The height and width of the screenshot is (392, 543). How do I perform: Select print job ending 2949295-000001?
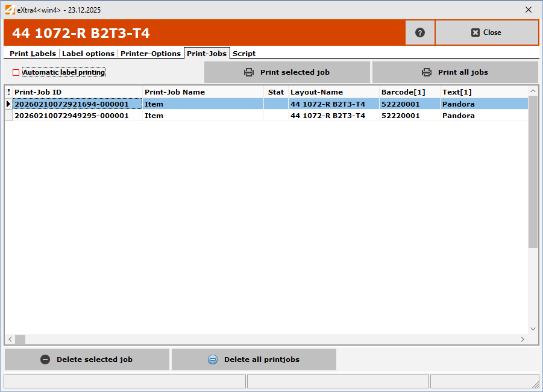(71, 116)
